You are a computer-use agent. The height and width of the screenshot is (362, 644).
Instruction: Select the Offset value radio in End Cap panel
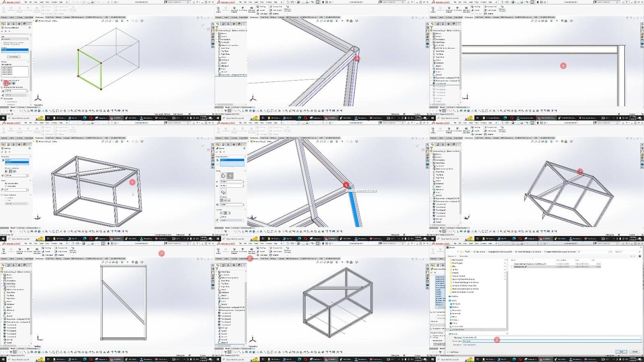click(x=6, y=186)
